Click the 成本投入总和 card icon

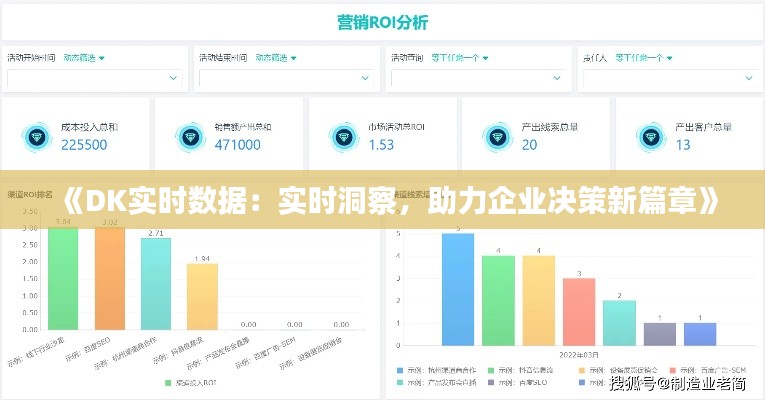pyautogui.click(x=37, y=136)
